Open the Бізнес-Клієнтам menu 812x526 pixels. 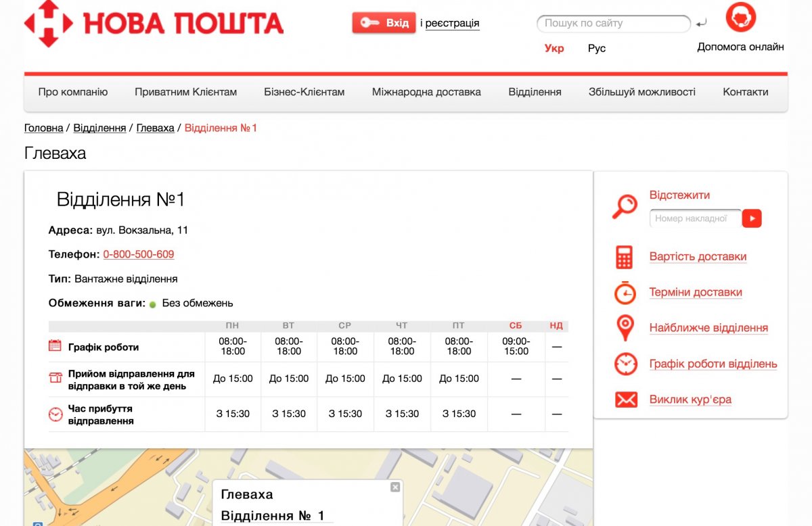tap(304, 92)
